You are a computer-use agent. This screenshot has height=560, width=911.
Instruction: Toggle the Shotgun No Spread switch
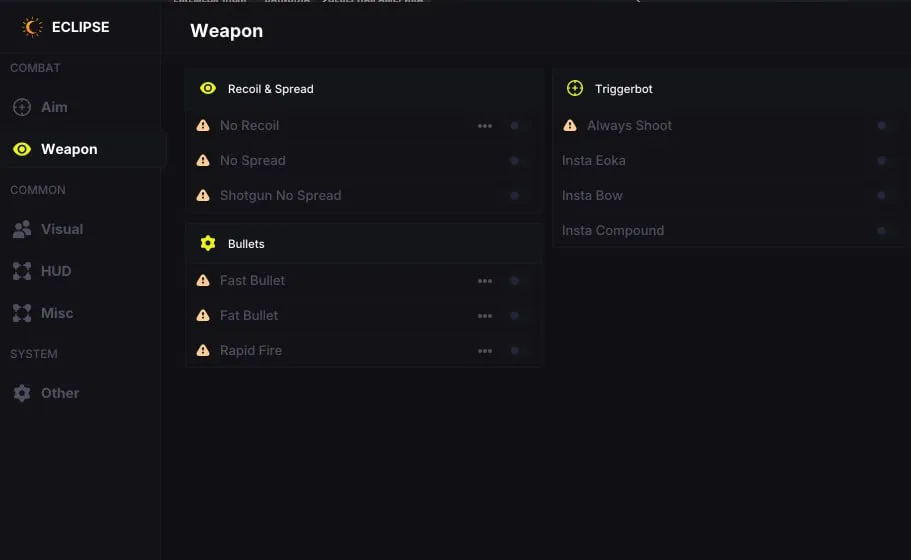(x=514, y=196)
